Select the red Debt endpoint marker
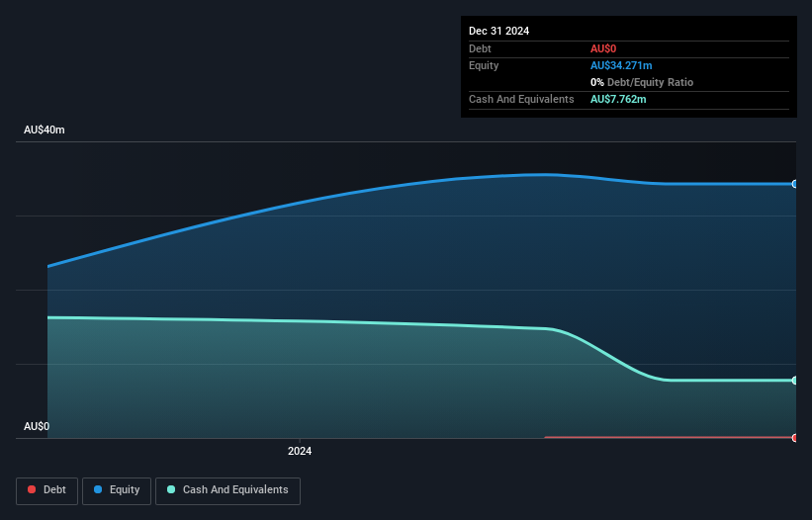 795,438
